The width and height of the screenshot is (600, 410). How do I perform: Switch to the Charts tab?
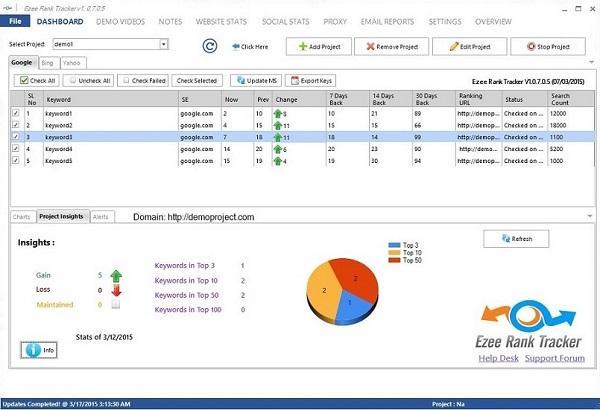[22, 217]
